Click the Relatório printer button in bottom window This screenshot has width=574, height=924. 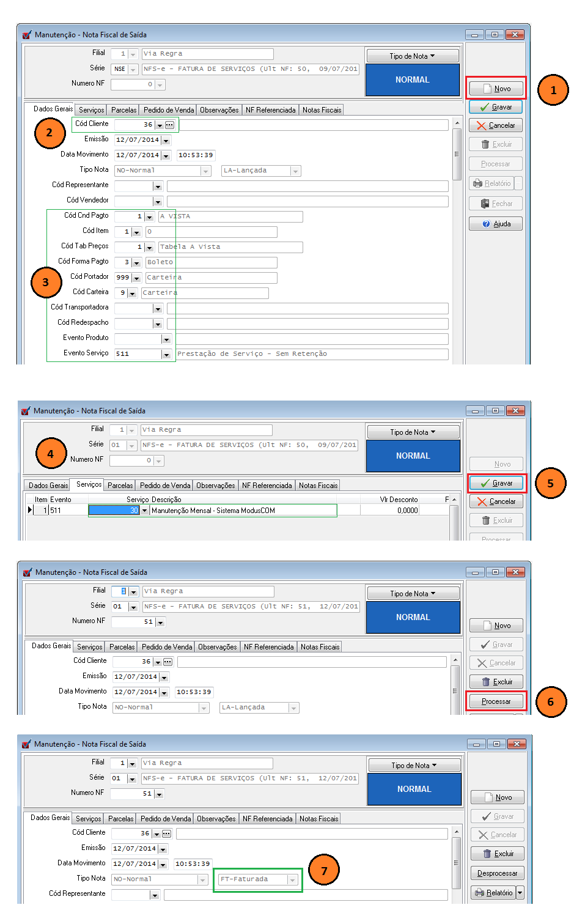493,893
